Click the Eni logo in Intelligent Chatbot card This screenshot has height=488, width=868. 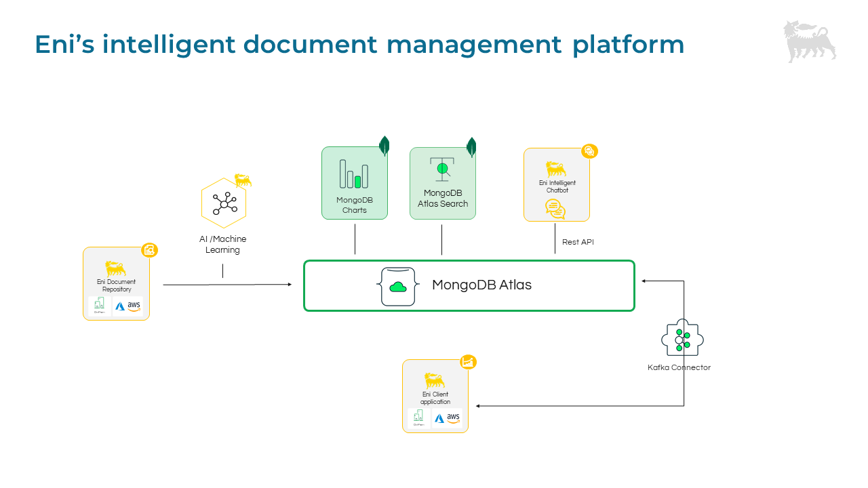(556, 169)
